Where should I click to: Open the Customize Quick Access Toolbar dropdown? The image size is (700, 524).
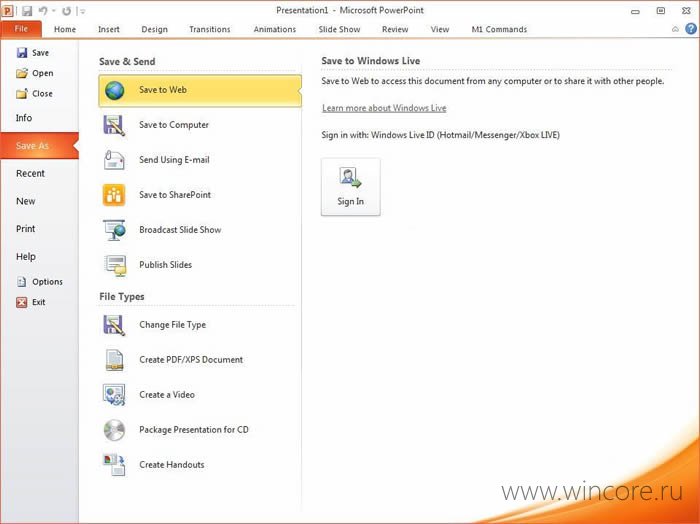point(83,11)
